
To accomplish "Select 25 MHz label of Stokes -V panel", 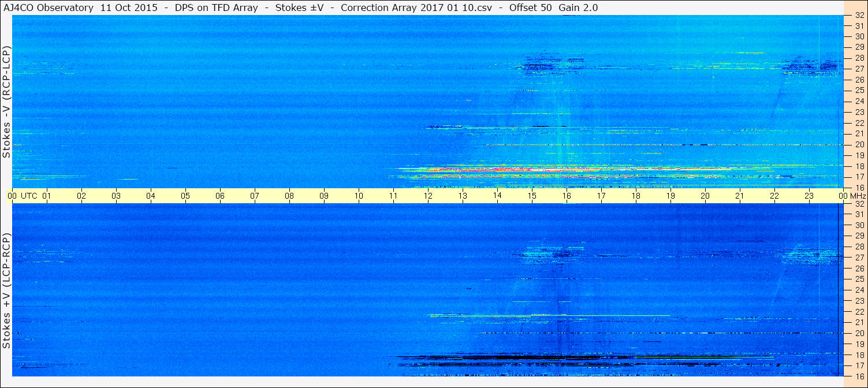I will click(859, 90).
